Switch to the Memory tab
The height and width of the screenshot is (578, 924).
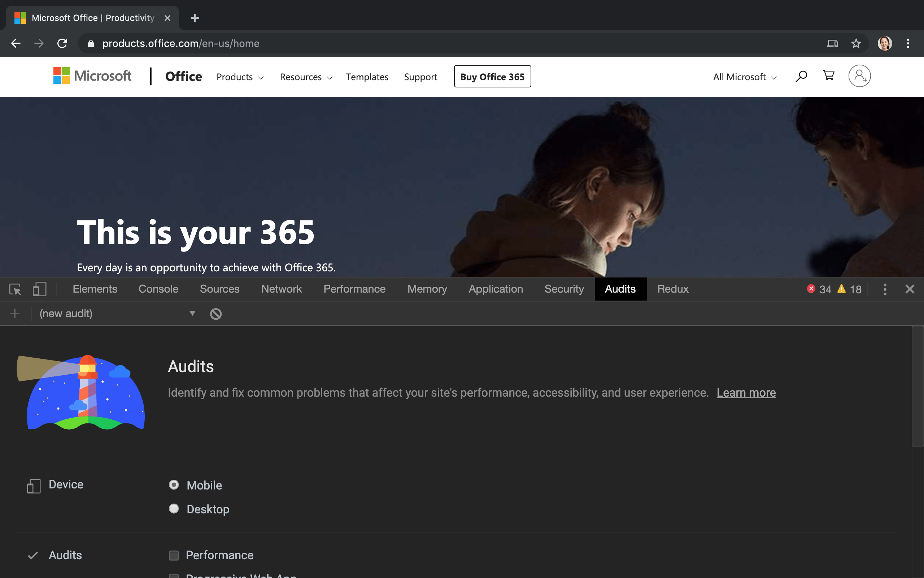coord(427,289)
